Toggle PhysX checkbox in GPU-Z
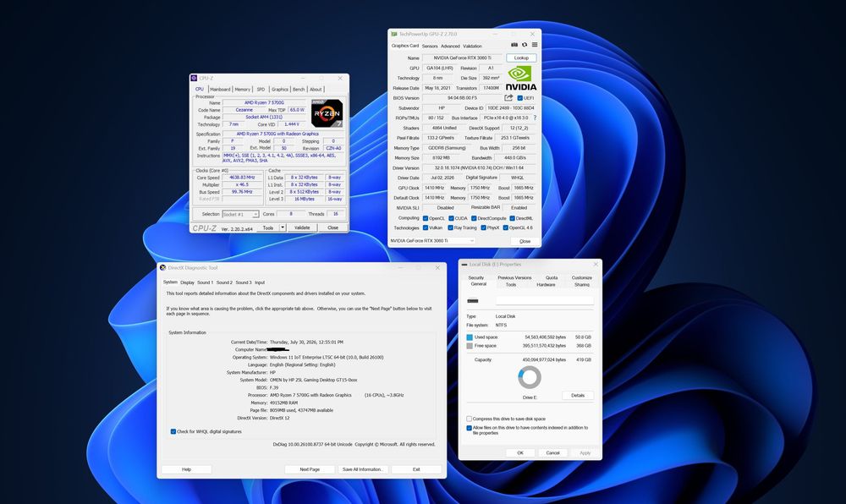The image size is (846, 504). 483,227
